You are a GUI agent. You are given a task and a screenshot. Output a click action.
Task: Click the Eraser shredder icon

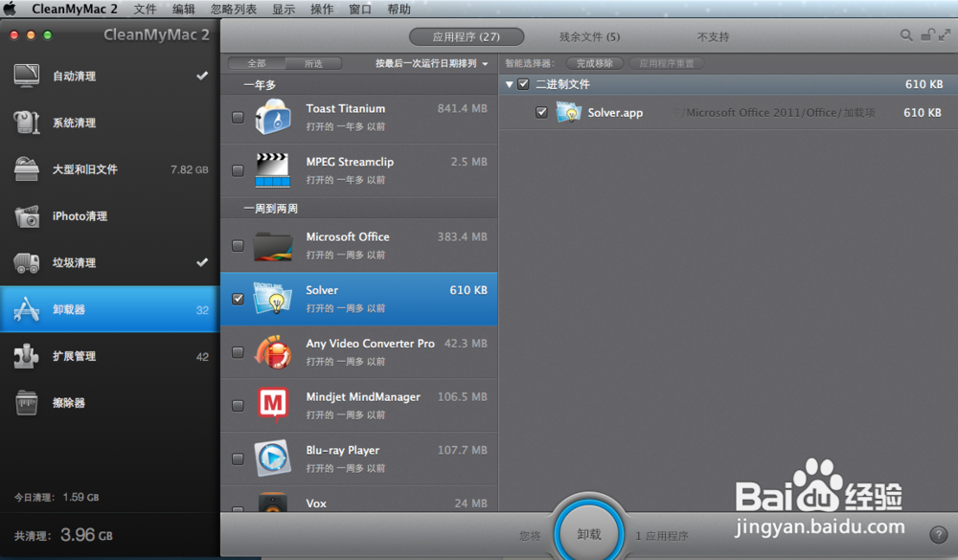tap(27, 403)
